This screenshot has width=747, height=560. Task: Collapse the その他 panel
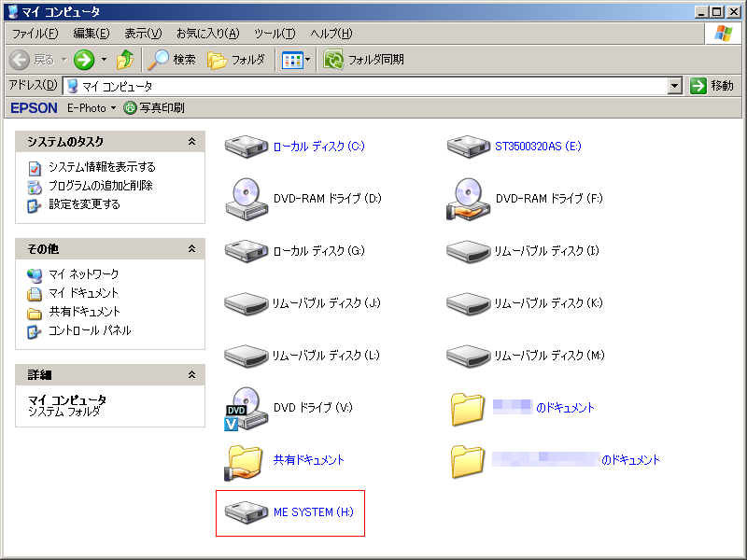pos(191,248)
